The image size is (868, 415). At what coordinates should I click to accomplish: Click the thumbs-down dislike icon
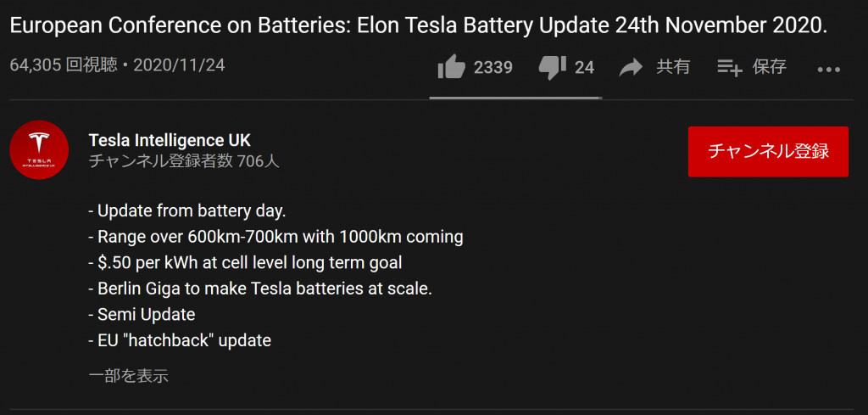(553, 68)
